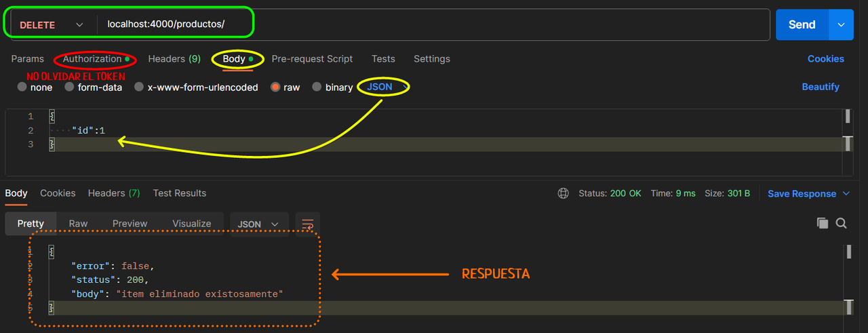The image size is (868, 333).
Task: Switch to the Preview response view
Action: (x=130, y=224)
